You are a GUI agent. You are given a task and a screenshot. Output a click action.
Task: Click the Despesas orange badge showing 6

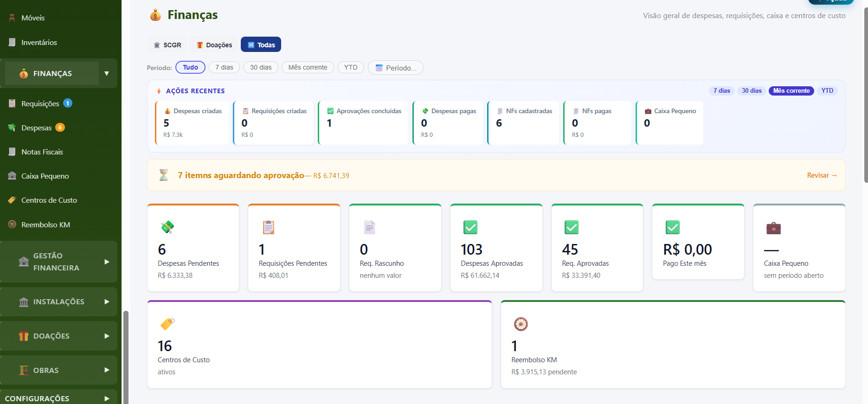pyautogui.click(x=60, y=127)
